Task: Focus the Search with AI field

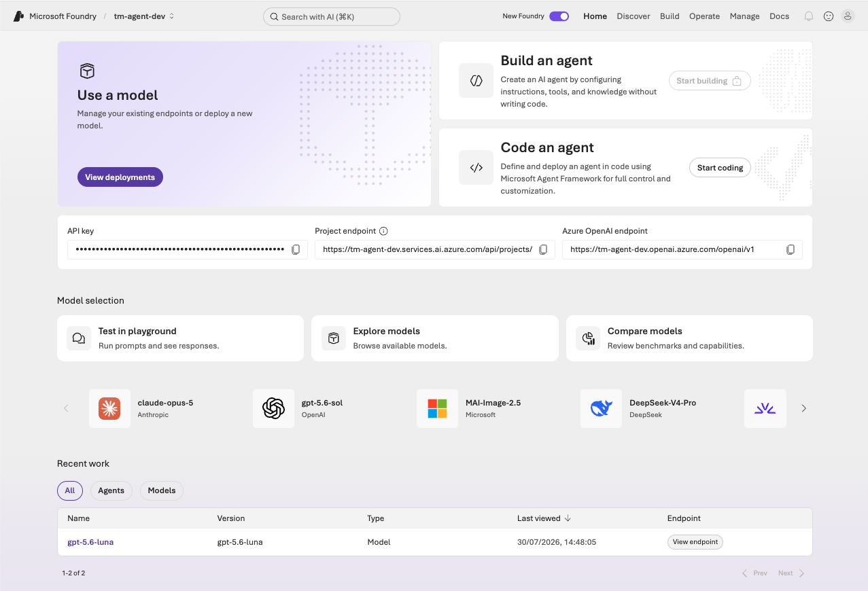Action: click(x=332, y=17)
